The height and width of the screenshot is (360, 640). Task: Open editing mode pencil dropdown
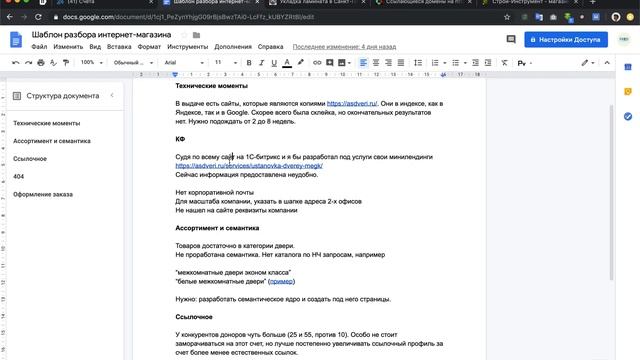pyautogui.click(x=588, y=63)
